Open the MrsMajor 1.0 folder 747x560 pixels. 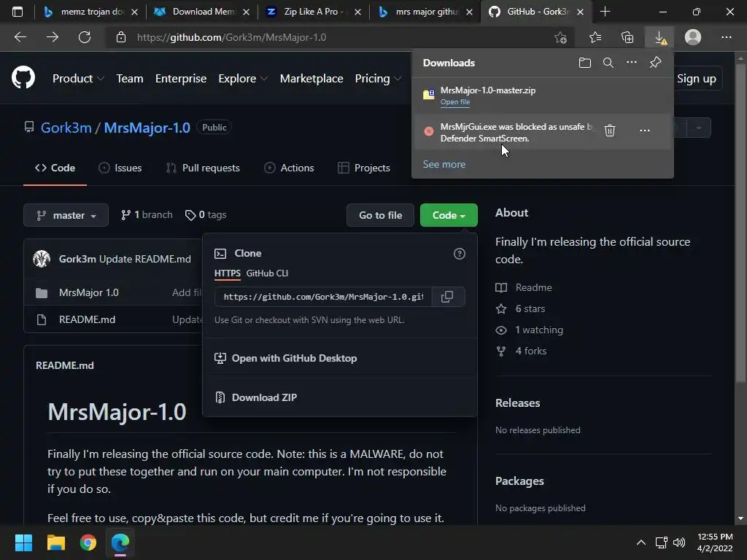point(88,292)
